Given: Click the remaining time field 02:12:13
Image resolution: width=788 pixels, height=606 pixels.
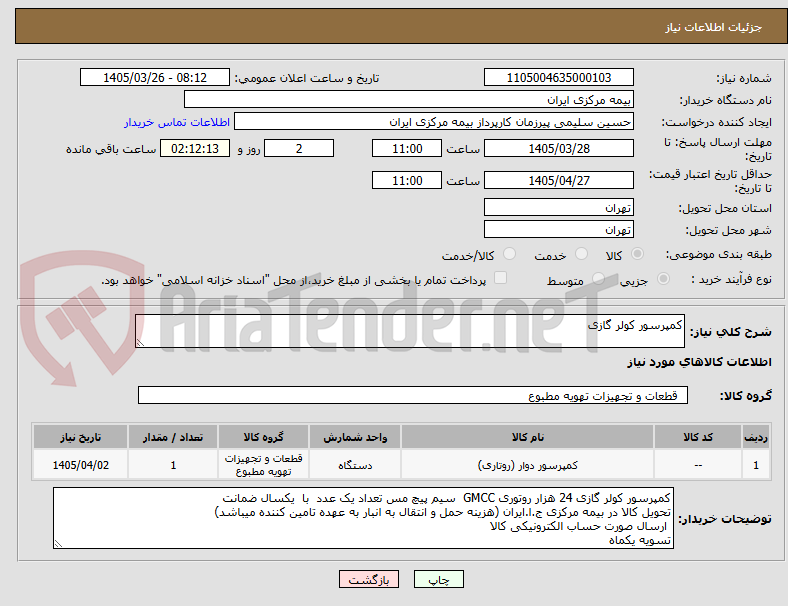Looking at the screenshot, I should click(x=195, y=148).
